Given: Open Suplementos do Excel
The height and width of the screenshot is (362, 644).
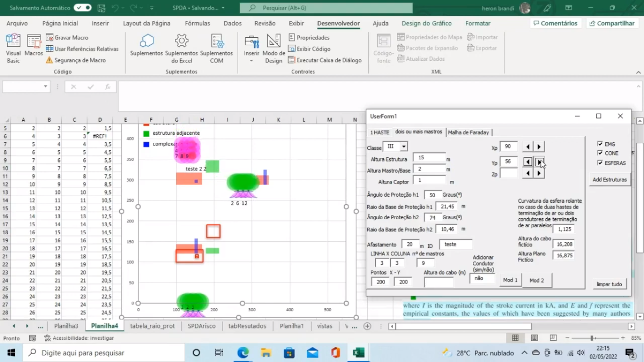Looking at the screenshot, I should (x=182, y=48).
